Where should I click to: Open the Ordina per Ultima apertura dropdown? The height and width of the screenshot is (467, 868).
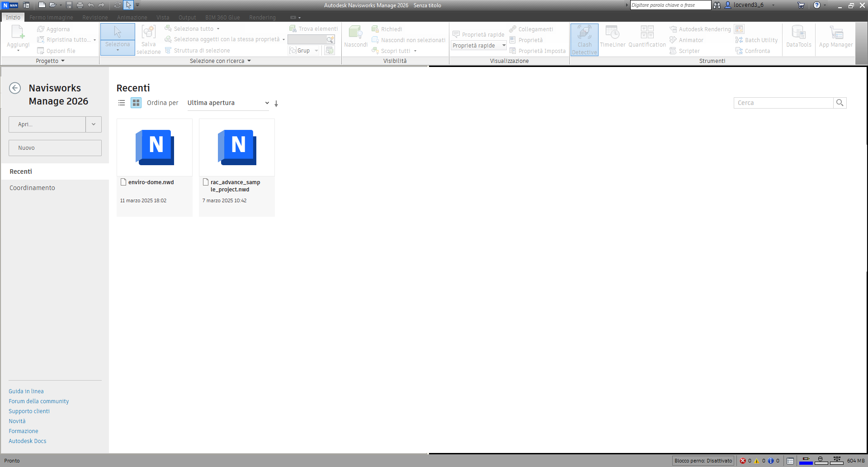(x=228, y=103)
